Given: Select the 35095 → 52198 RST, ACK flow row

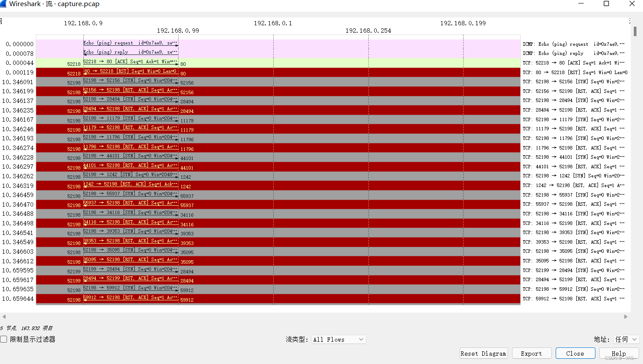Looking at the screenshot, I should [x=278, y=262].
